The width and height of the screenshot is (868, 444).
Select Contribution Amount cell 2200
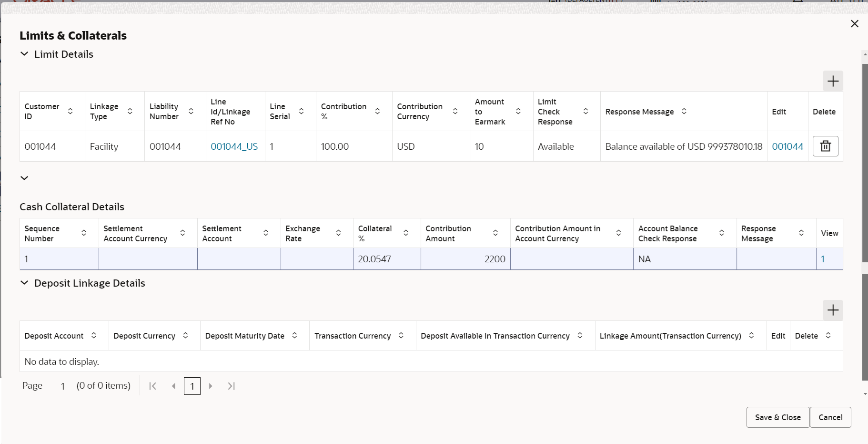pos(465,259)
